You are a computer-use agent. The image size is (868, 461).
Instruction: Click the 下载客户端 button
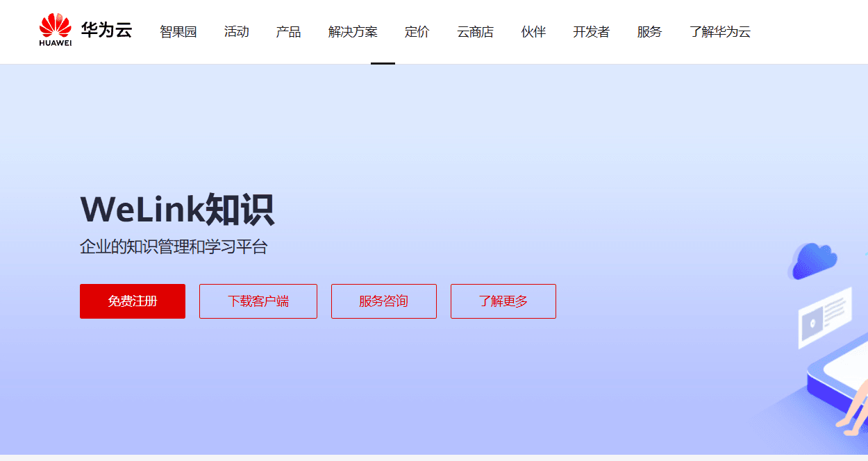(x=258, y=301)
